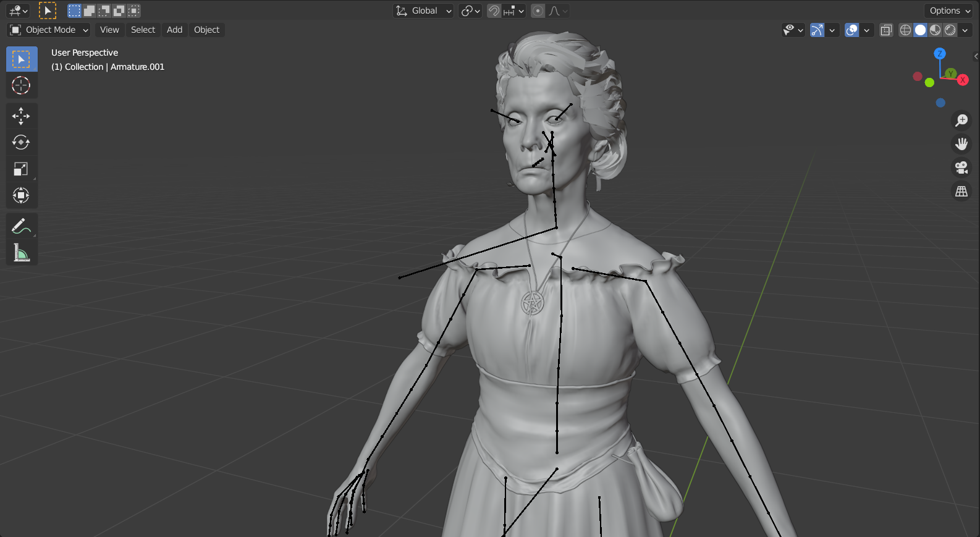The height and width of the screenshot is (537, 980).
Task: Click the negative X red gizmo dot
Action: 918,77
